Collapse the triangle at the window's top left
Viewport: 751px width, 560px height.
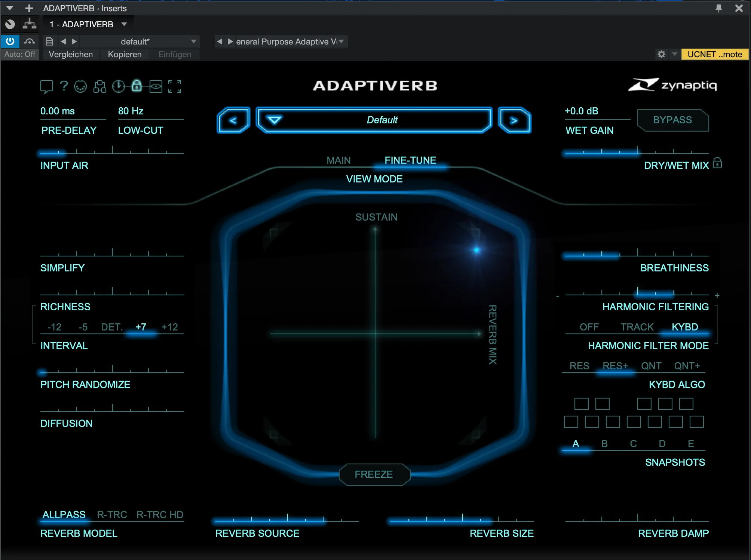click(10, 8)
